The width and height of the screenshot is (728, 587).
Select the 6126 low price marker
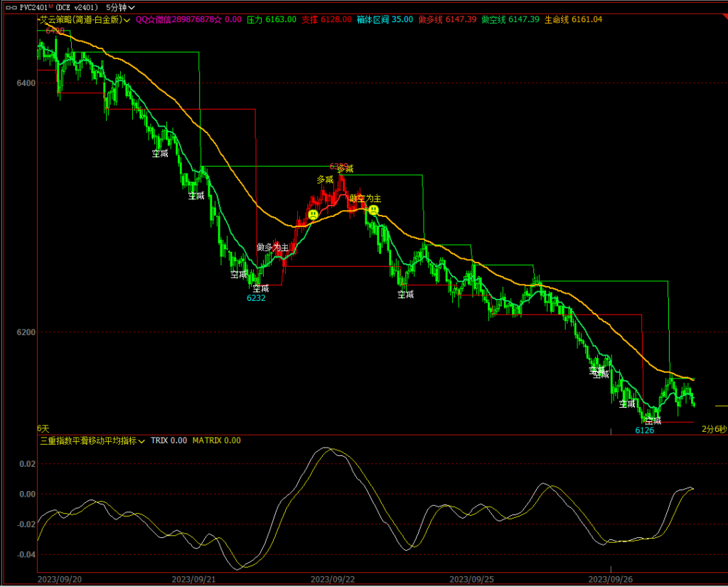point(644,430)
